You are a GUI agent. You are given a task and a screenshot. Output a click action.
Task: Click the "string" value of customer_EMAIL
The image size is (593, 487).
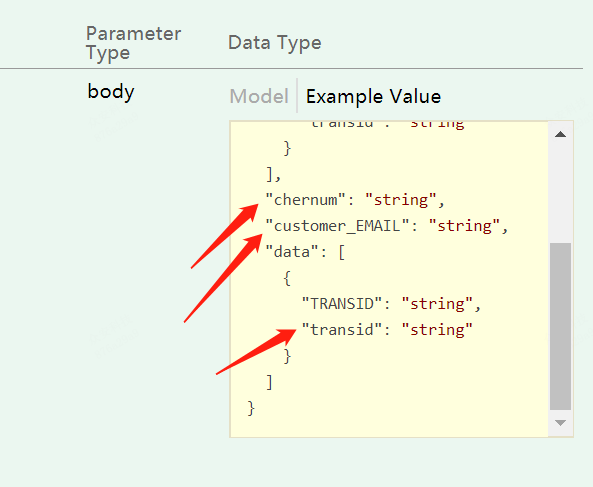point(465,226)
